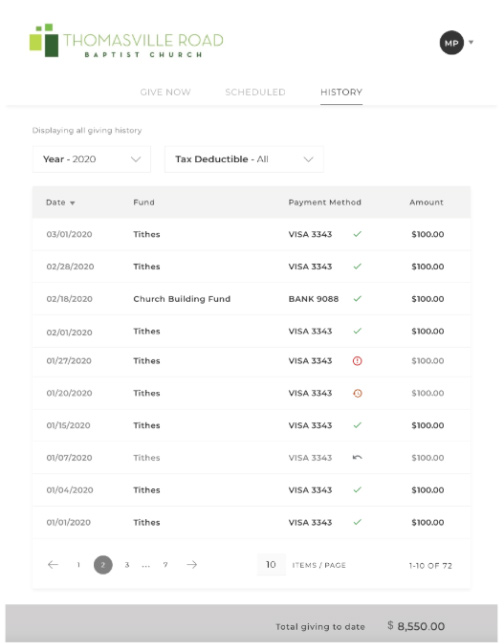Viewport: 504px width, 644px height.
Task: Switch to the Give Now tab
Action: pyautogui.click(x=165, y=92)
